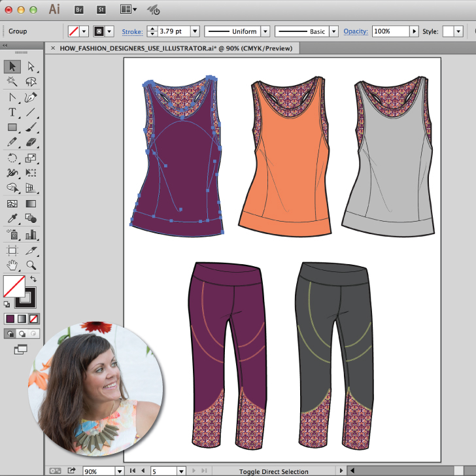476x476 pixels.
Task: Select the Eyedropper tool
Action: (12, 219)
